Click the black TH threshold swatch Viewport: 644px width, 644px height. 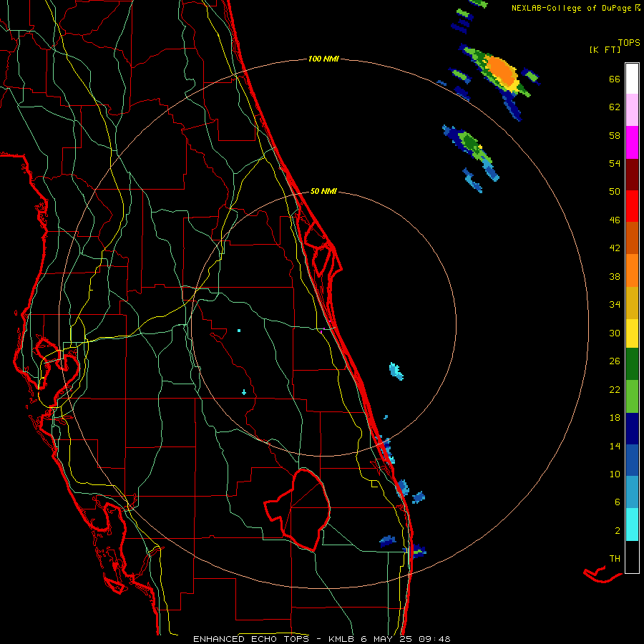pos(632,557)
